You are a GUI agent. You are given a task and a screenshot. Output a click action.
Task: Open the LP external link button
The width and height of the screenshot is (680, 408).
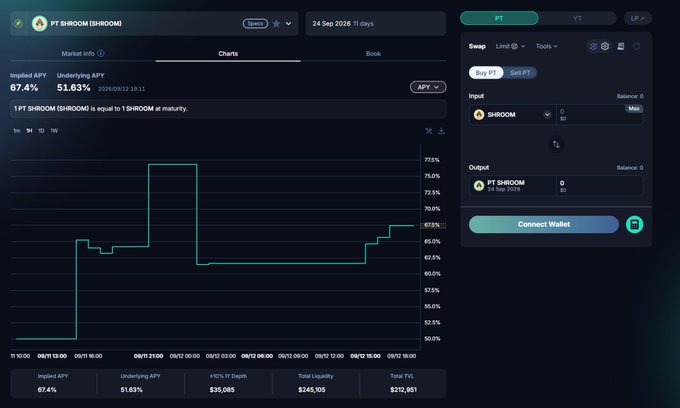[638, 18]
